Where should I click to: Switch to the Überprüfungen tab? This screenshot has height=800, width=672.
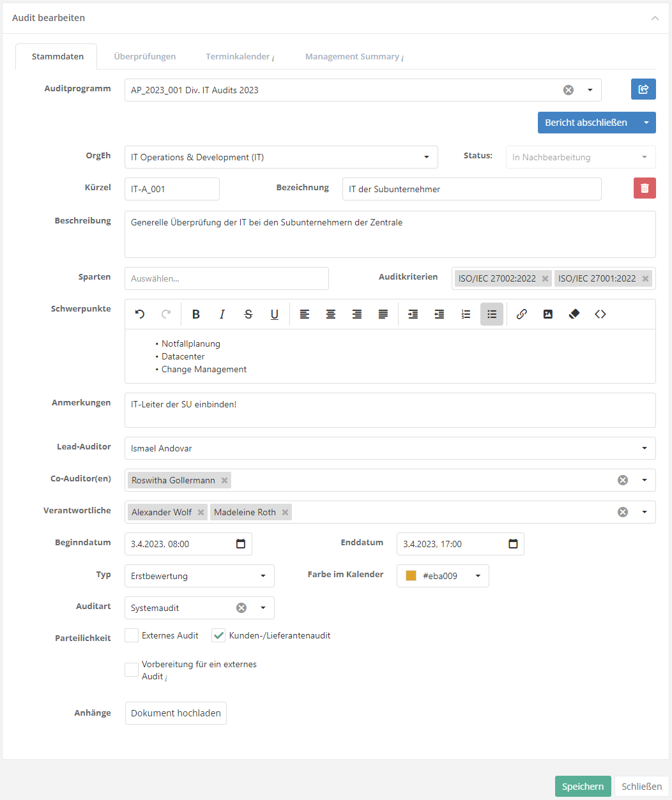[145, 56]
